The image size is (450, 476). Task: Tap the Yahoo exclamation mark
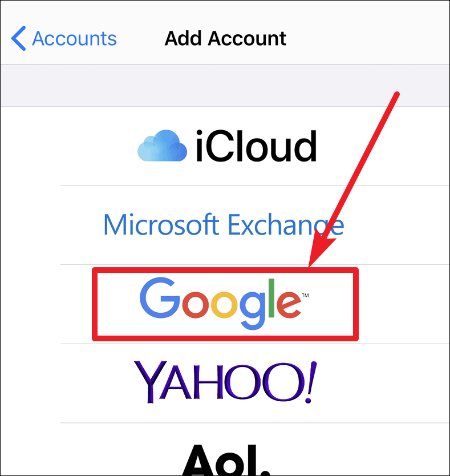[311, 382]
